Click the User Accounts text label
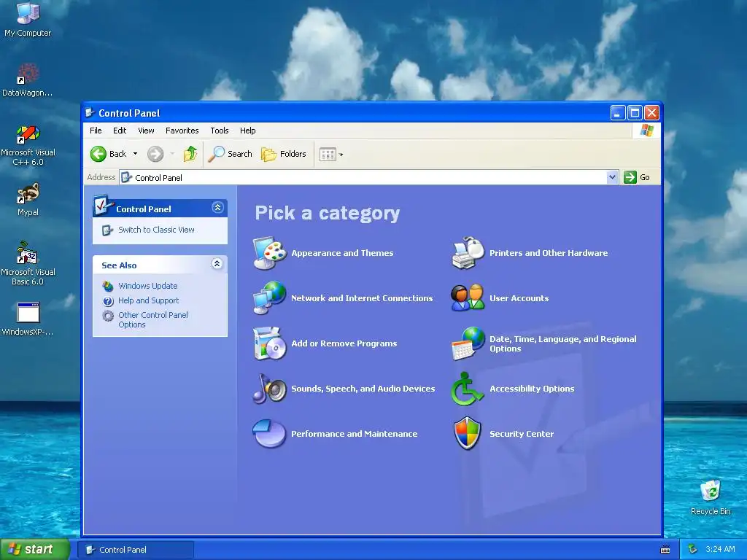 (x=519, y=298)
